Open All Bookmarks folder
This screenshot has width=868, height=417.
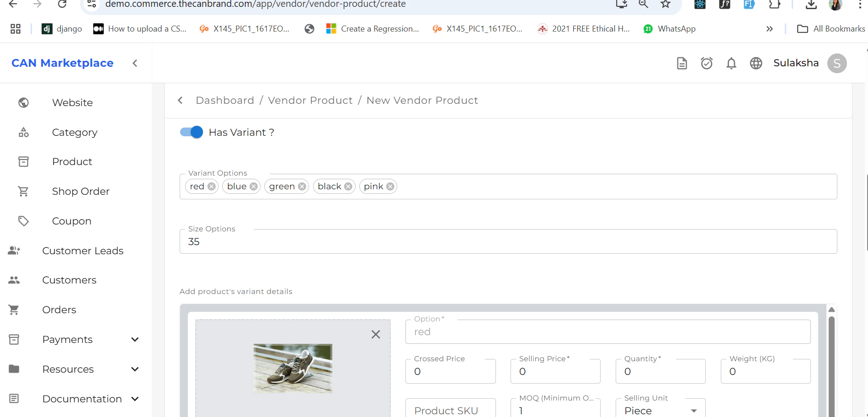831,29
